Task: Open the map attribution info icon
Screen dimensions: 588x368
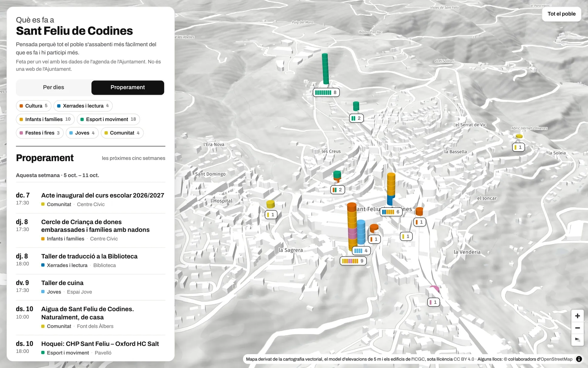Action: pyautogui.click(x=579, y=359)
